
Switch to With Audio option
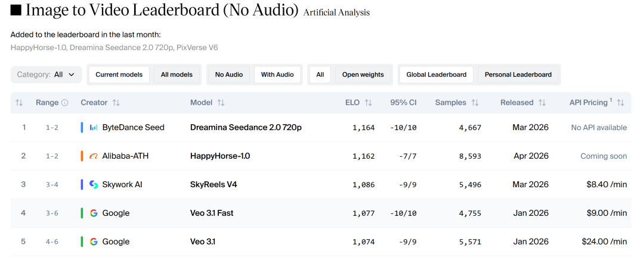coord(277,75)
